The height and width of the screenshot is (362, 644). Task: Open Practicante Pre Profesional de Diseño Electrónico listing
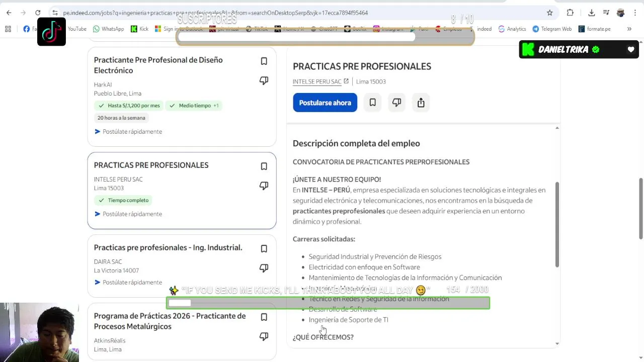point(158,65)
